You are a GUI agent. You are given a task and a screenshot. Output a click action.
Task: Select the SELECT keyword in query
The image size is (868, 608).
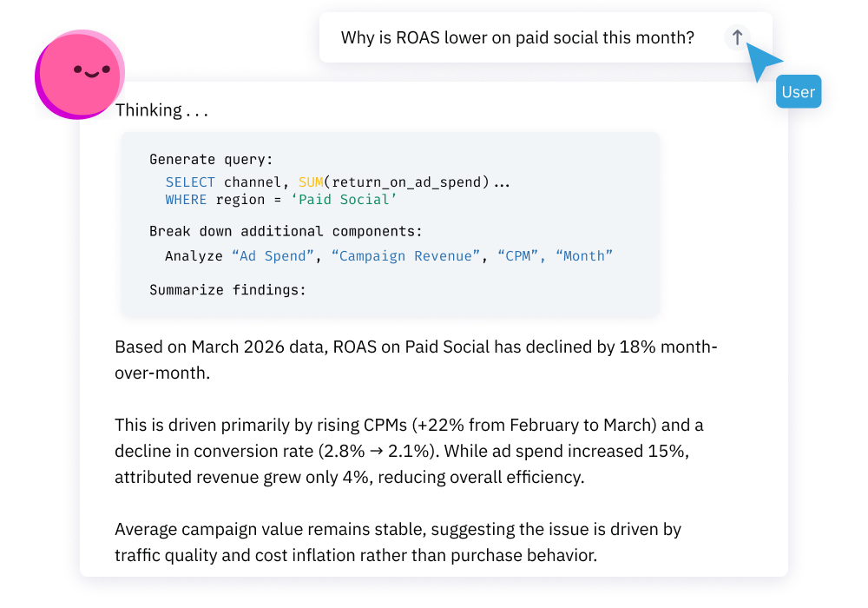pyautogui.click(x=190, y=182)
